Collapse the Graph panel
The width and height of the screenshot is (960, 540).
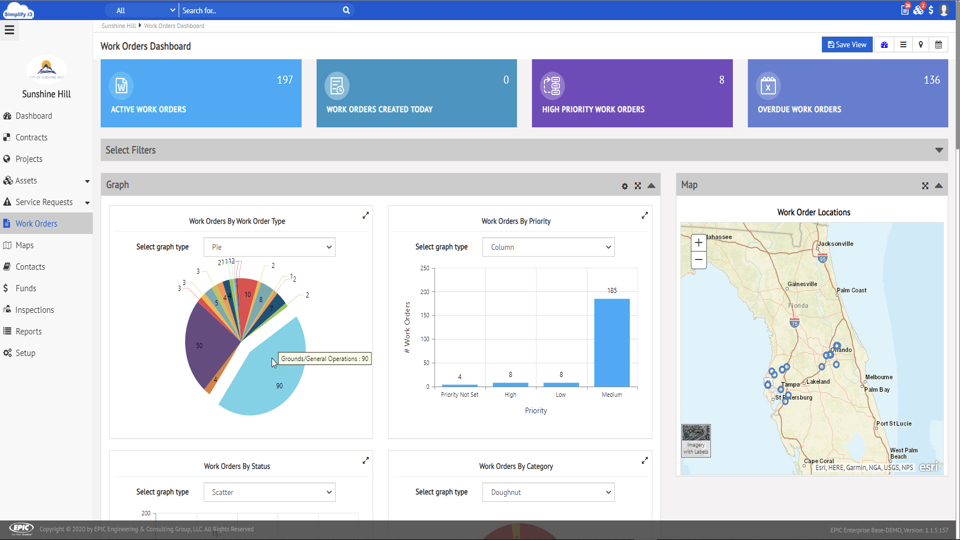click(x=651, y=186)
